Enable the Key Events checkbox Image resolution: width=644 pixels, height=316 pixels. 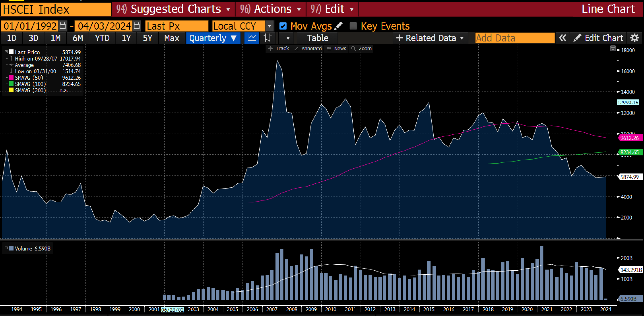(x=353, y=26)
